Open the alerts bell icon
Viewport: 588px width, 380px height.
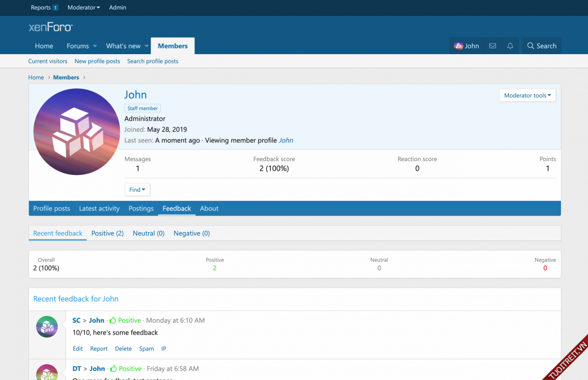(x=510, y=46)
